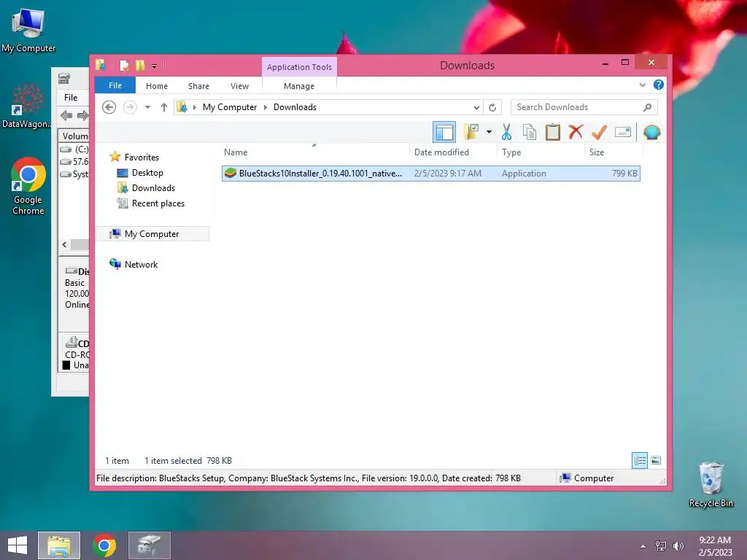The width and height of the screenshot is (747, 560).
Task: Click the Downloads window title bar icon
Action: pos(101,65)
